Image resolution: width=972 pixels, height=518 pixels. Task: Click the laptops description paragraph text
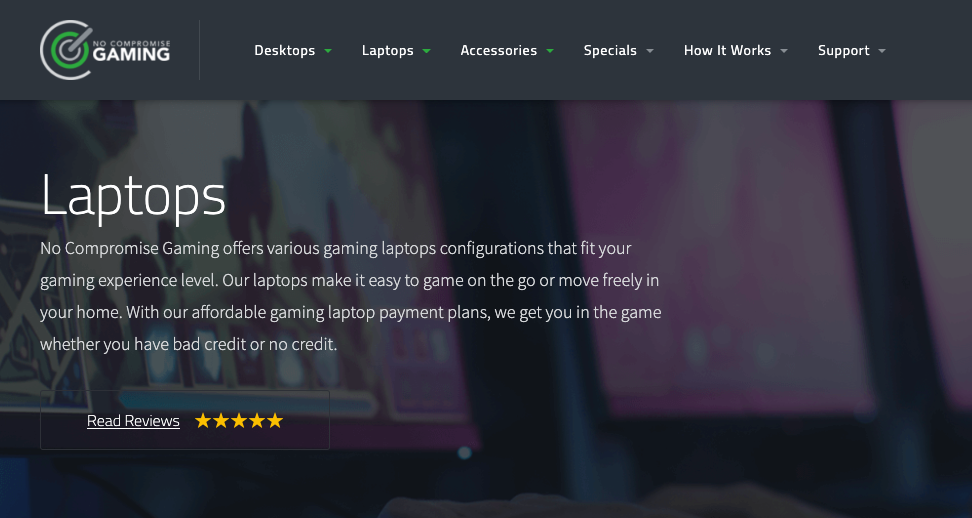pyautogui.click(x=351, y=296)
